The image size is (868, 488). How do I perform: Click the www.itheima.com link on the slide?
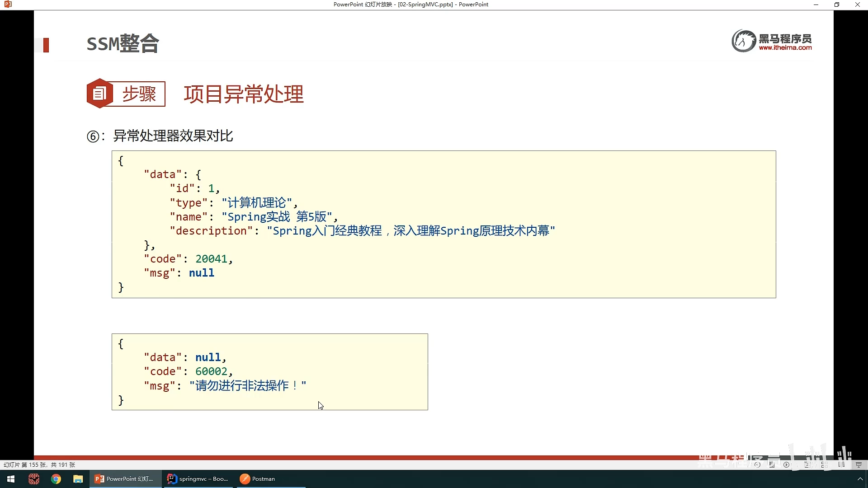pos(785,47)
